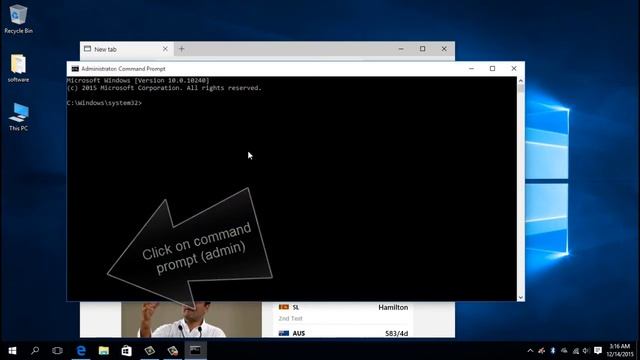Viewport: 640px width, 360px height.
Task: Click Command Prompt title bar icon
Action: pos(75,69)
